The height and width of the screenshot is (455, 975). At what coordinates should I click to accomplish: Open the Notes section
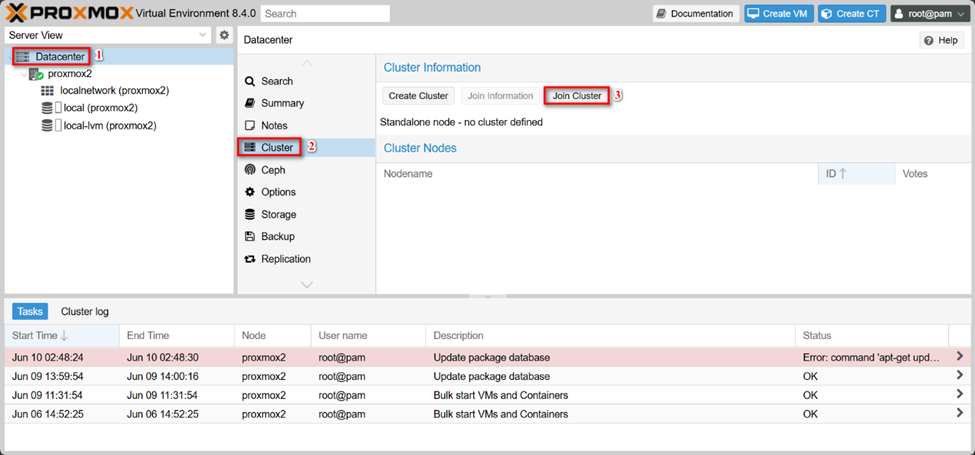(x=274, y=125)
